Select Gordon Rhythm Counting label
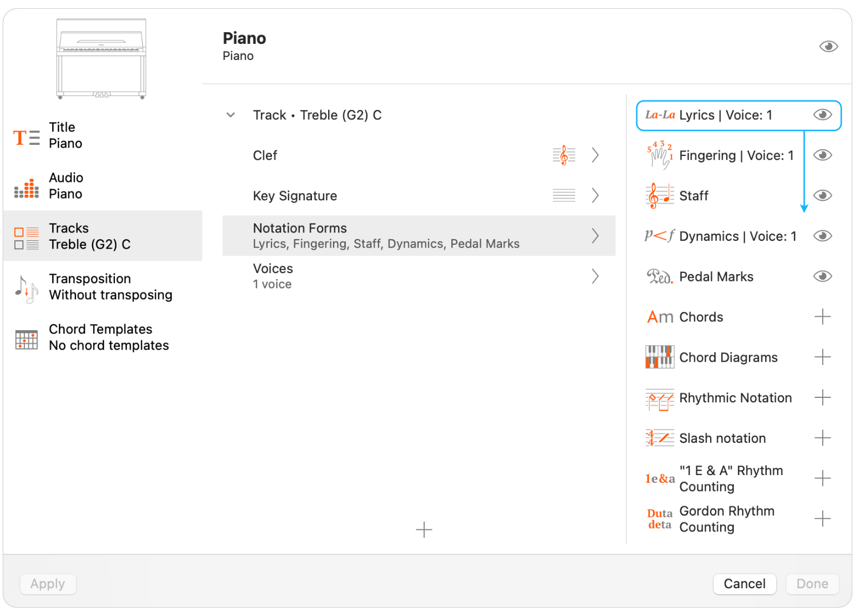The image size is (855, 616). pyautogui.click(x=727, y=519)
